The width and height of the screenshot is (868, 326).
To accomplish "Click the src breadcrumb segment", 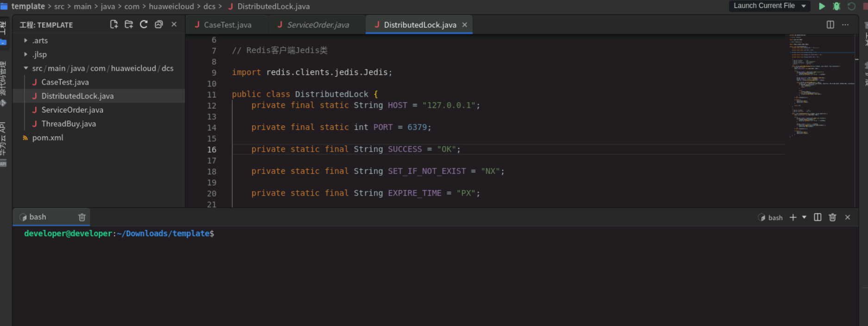I will (59, 6).
